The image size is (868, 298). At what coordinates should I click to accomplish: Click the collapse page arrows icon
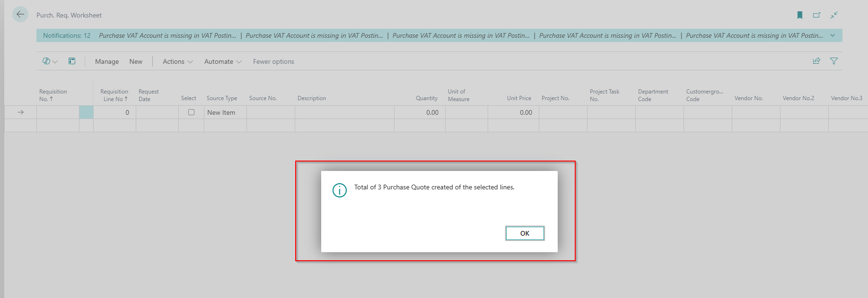[x=834, y=15]
